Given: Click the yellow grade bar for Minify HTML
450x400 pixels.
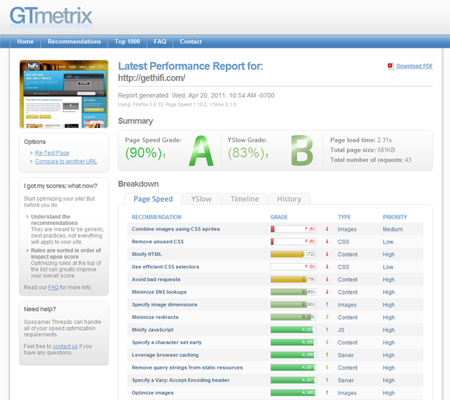Looking at the screenshot, I should (293, 254).
